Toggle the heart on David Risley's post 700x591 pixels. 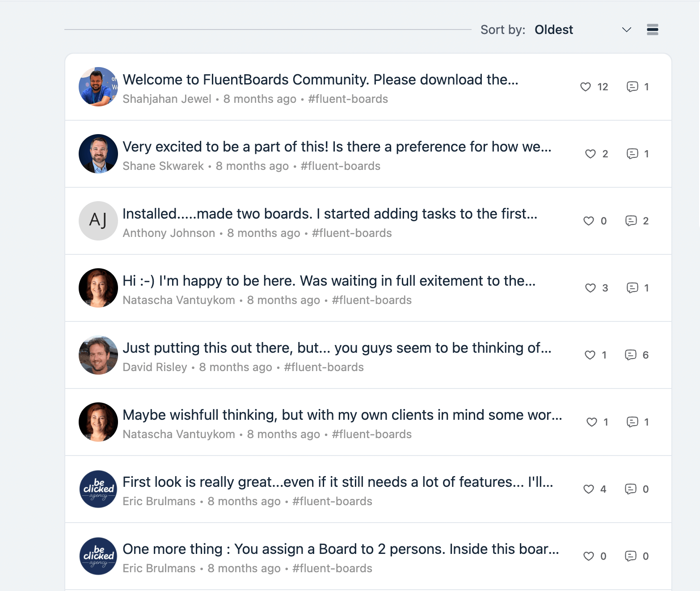[x=589, y=355]
